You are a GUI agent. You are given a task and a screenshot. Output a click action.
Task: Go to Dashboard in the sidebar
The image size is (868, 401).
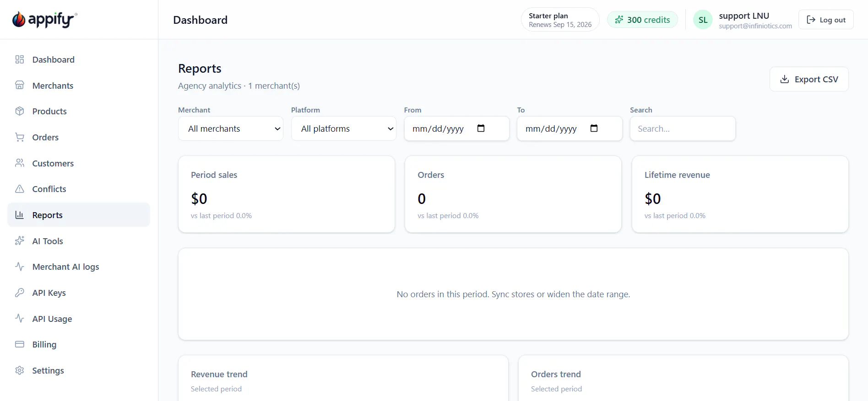79,59
